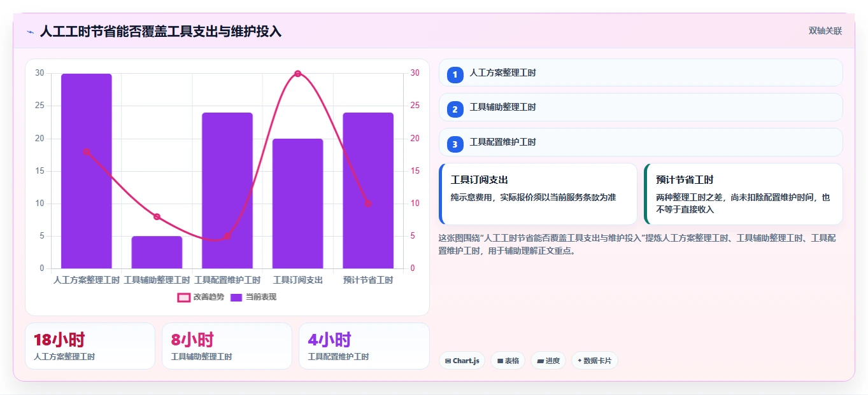The image size is (868, 395).
Task: Click the 预计节省工时 x-axis label
Action: coord(368,280)
